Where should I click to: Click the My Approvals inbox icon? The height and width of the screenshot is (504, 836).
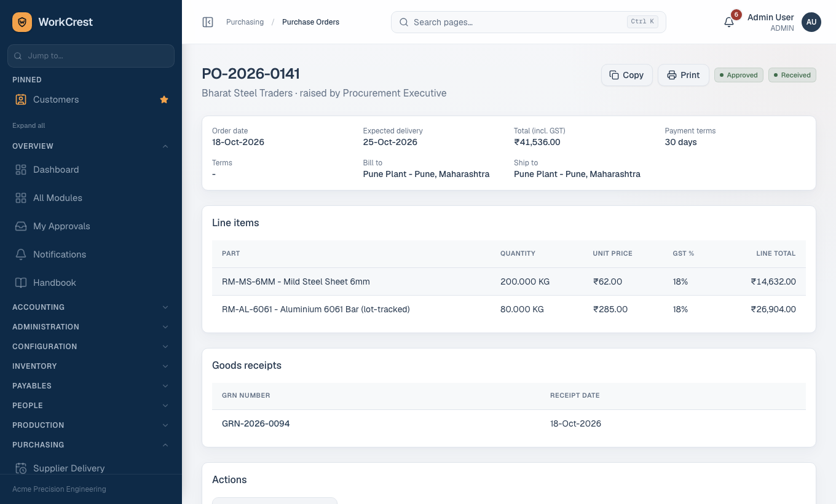point(21,226)
